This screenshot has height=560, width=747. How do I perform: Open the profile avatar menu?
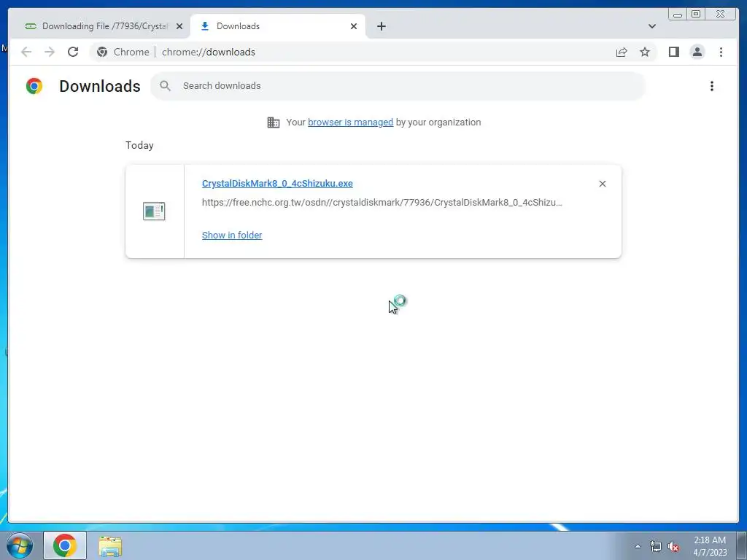697,52
